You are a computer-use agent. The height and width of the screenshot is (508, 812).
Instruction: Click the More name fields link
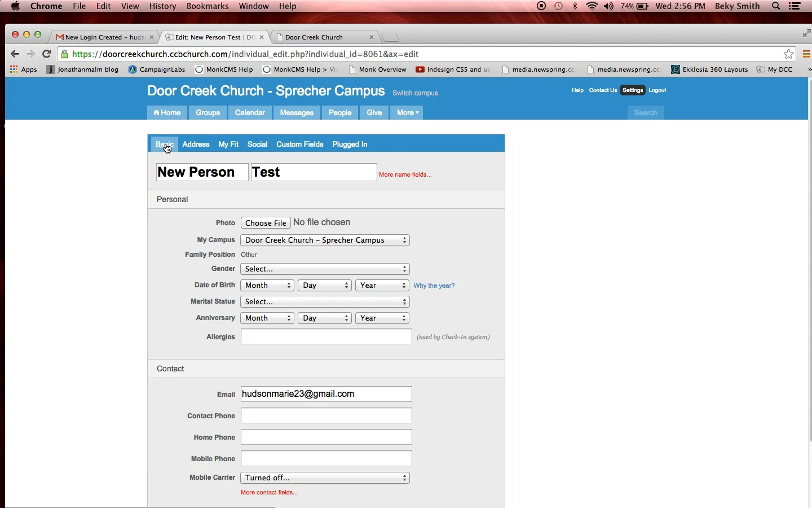(405, 175)
